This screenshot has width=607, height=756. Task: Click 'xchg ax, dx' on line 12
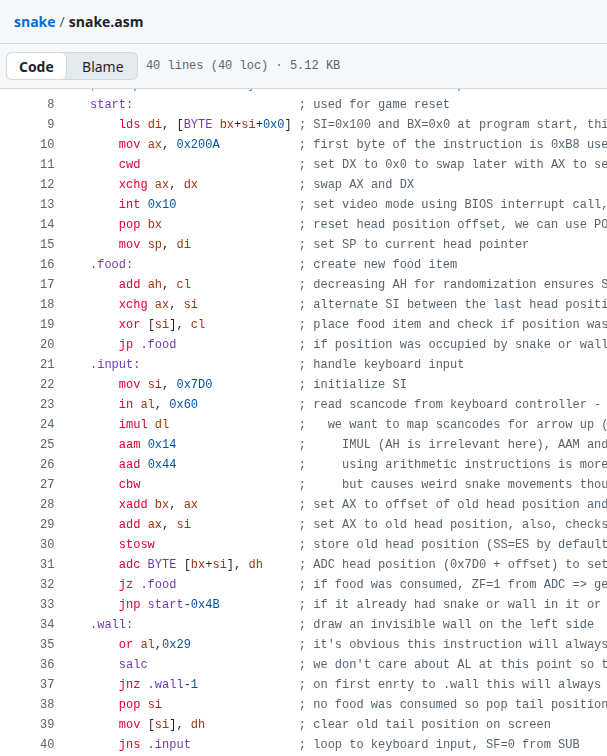(x=158, y=184)
